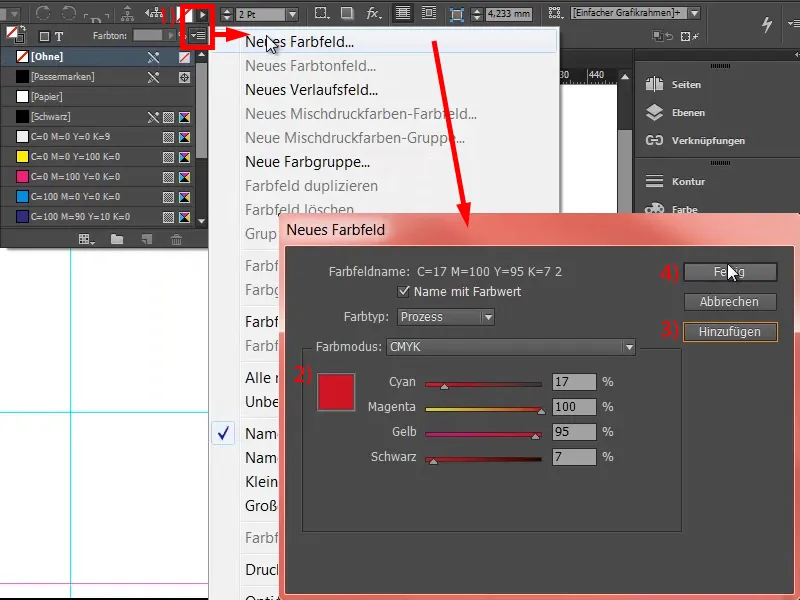
Task: Select the [Ohne] swatch row
Action: [x=97, y=57]
